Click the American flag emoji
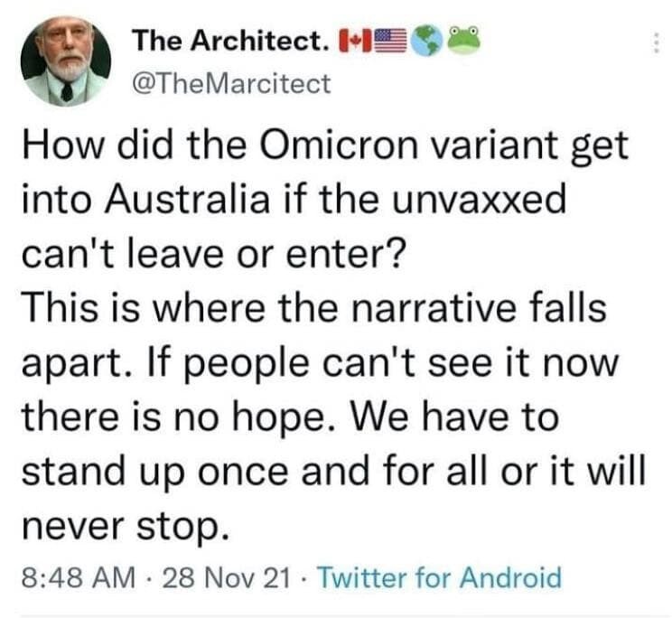672x618 pixels. point(387,41)
